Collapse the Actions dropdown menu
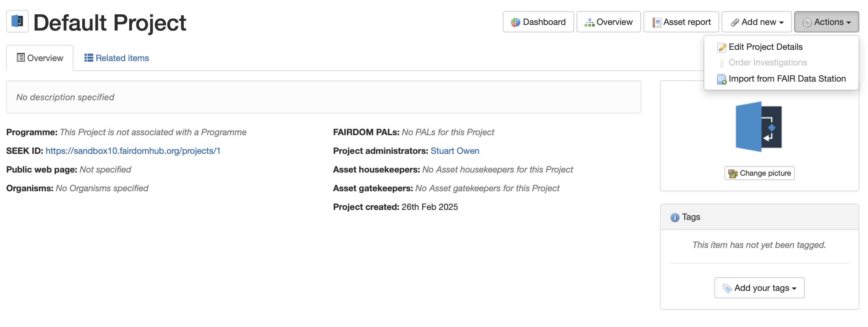 click(826, 22)
